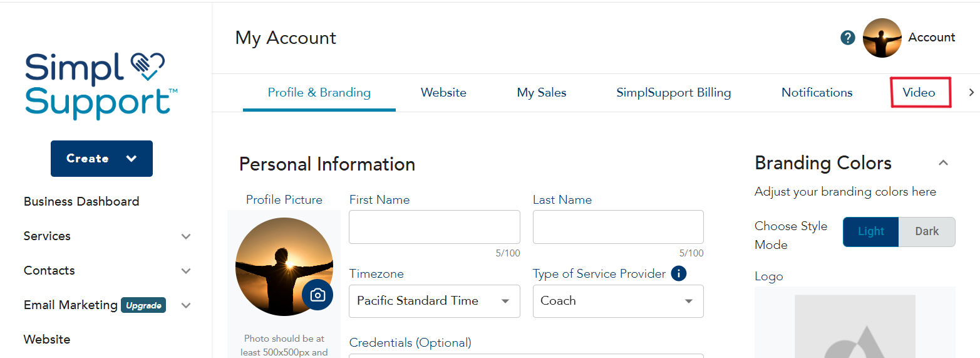Open Services in the sidebar
The height and width of the screenshot is (358, 980).
(x=47, y=236)
